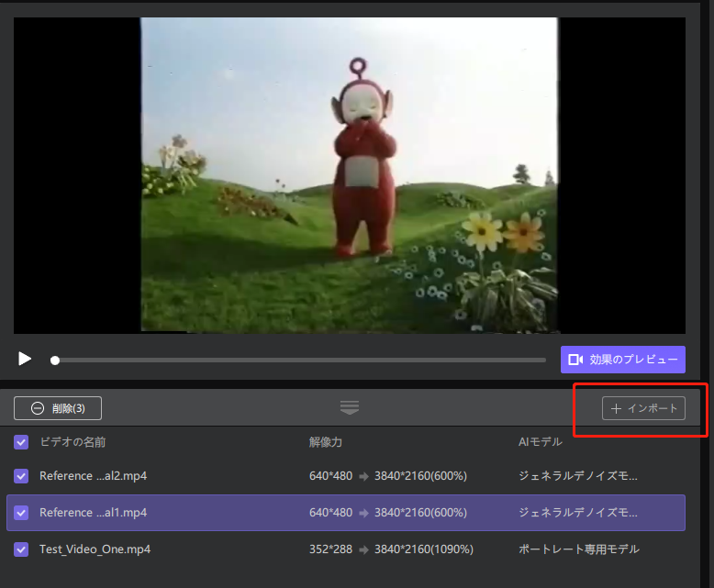Click the ポートレート専用モデル AI model
This screenshot has width=714, height=588.
click(579, 549)
